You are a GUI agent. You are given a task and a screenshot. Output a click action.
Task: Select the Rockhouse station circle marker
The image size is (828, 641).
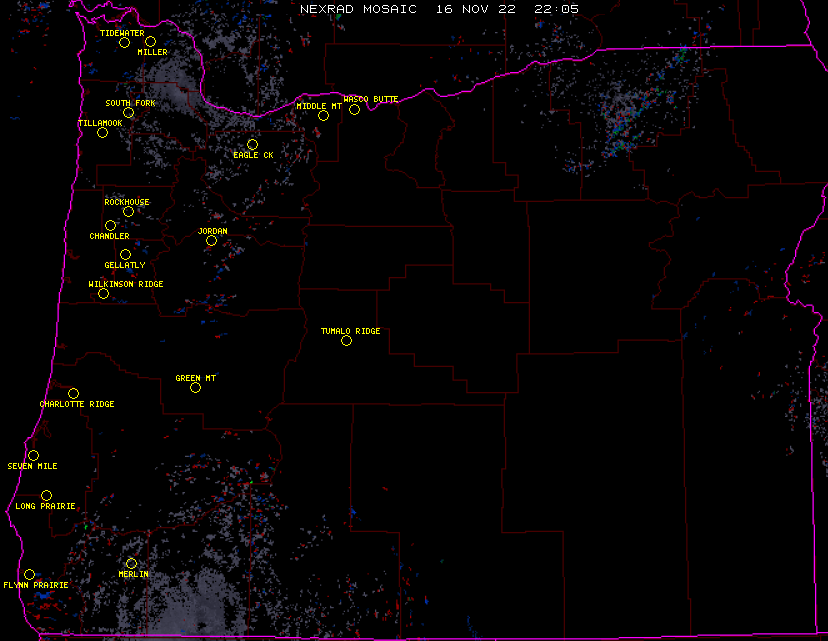click(x=128, y=211)
